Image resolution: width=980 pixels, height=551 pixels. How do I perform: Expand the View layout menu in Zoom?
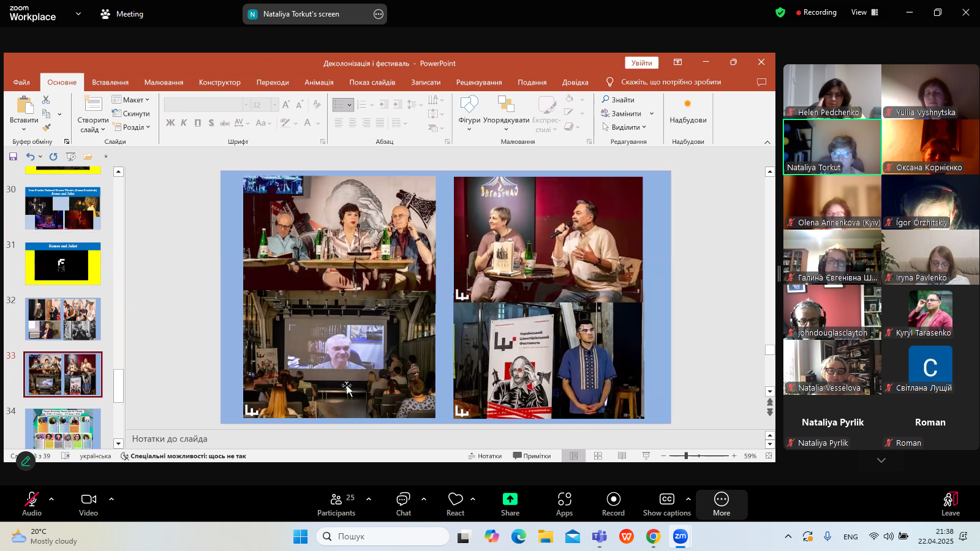pos(864,12)
